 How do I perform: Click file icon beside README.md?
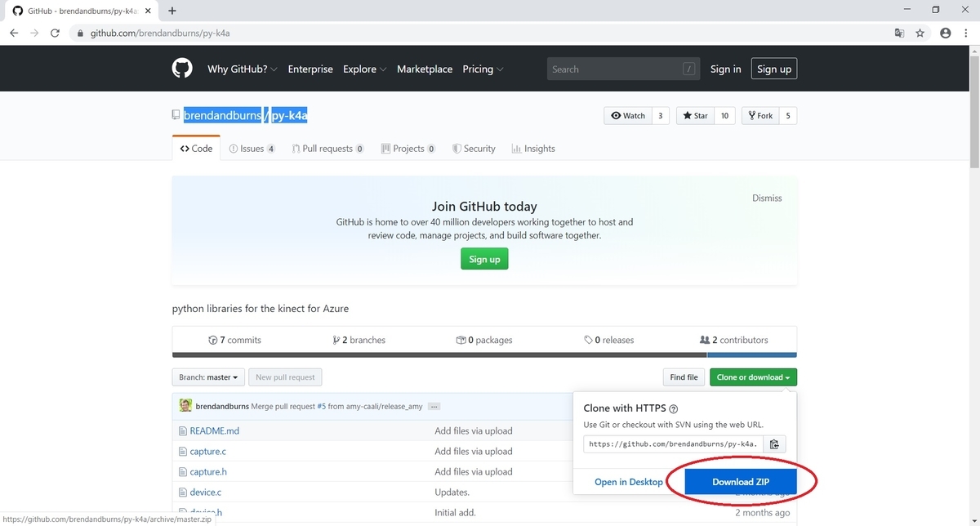[x=183, y=430]
